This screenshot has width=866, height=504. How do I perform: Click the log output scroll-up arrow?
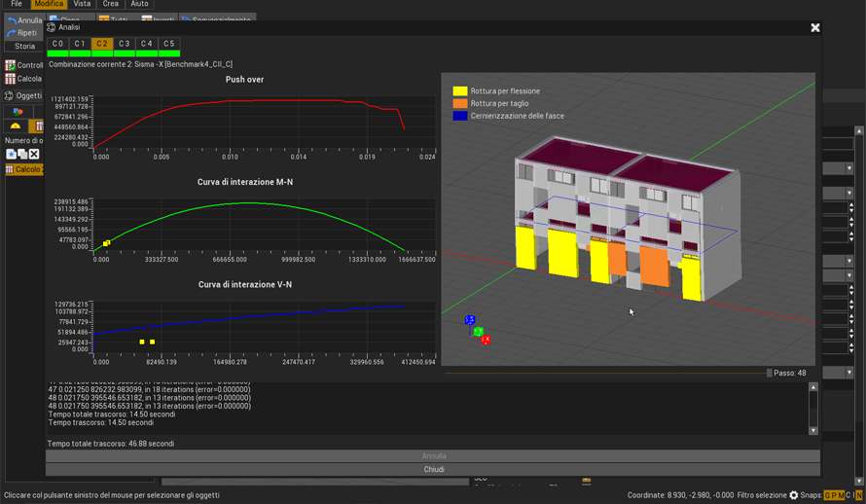click(813, 387)
